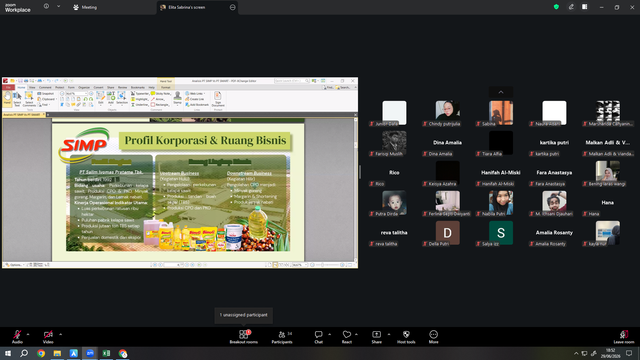Open Organize ribbon tab in shared PDF editor
This screenshot has width=640, height=360.
[x=84, y=87]
